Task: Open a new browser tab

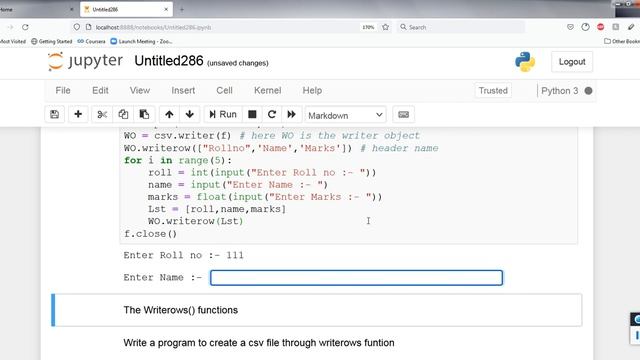Action: pyautogui.click(x=182, y=9)
